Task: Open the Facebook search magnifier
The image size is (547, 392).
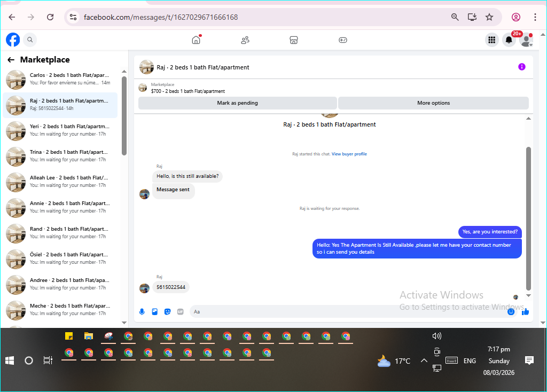Action: (30, 40)
